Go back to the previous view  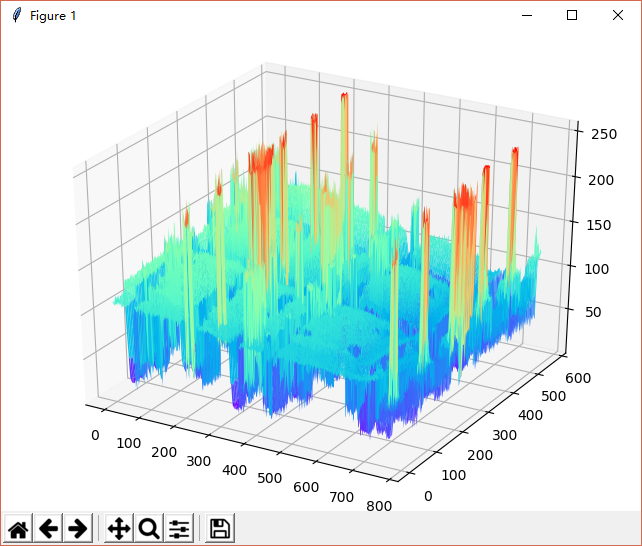click(x=48, y=528)
